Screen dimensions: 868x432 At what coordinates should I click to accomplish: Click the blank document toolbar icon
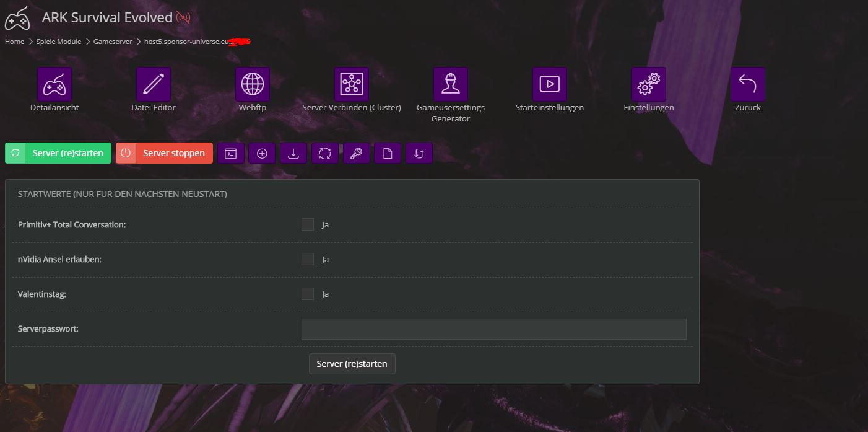(388, 154)
